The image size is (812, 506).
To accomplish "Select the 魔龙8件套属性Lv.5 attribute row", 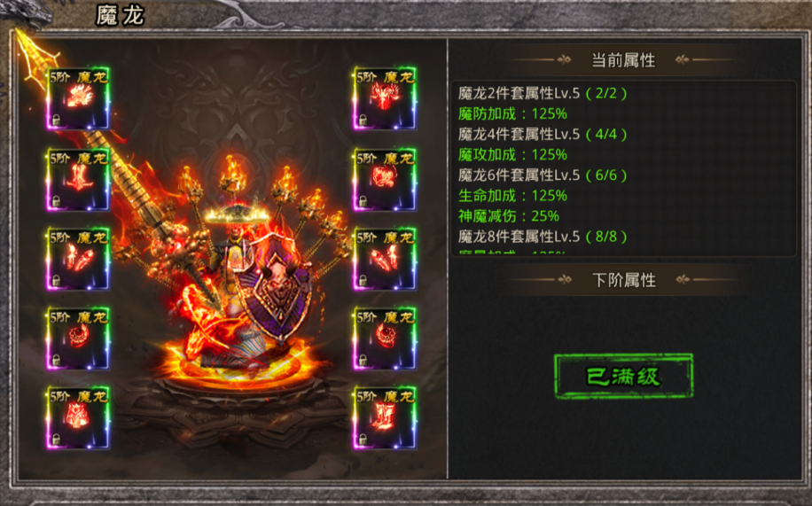I will pos(543,237).
